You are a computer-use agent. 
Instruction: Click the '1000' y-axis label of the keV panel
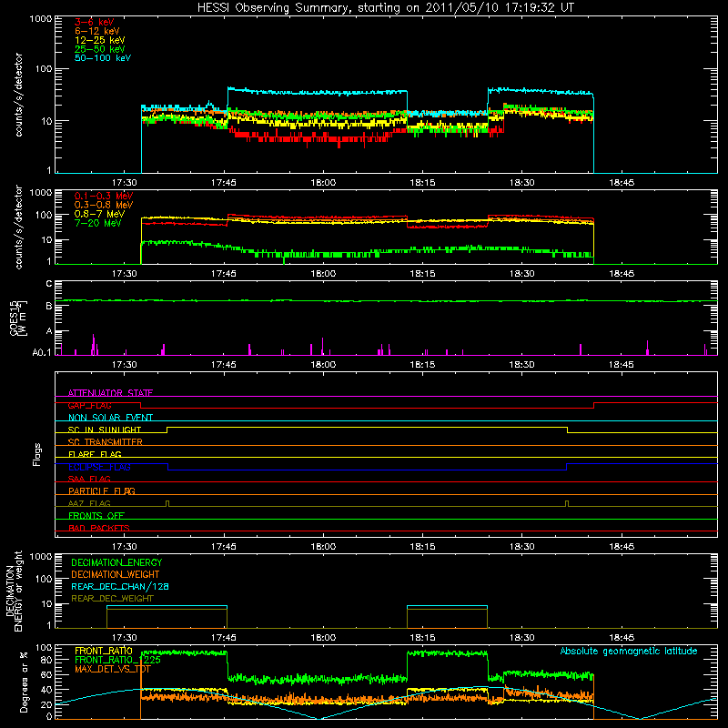(41, 19)
